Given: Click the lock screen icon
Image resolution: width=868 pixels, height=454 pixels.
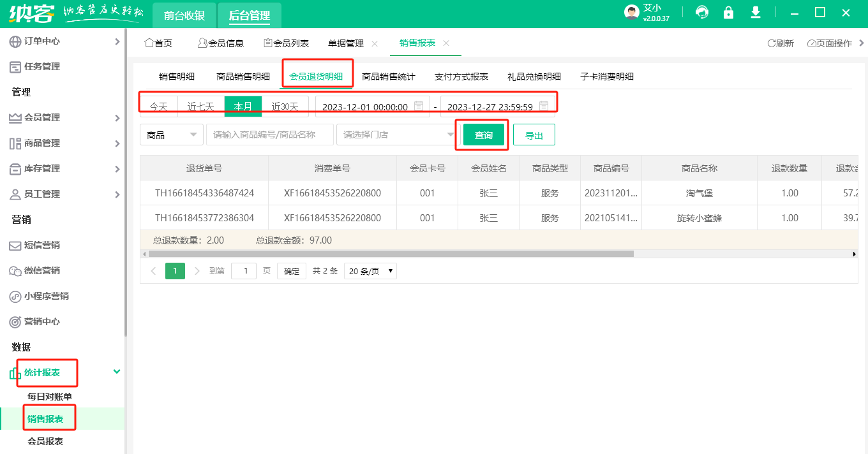Looking at the screenshot, I should click(x=728, y=13).
